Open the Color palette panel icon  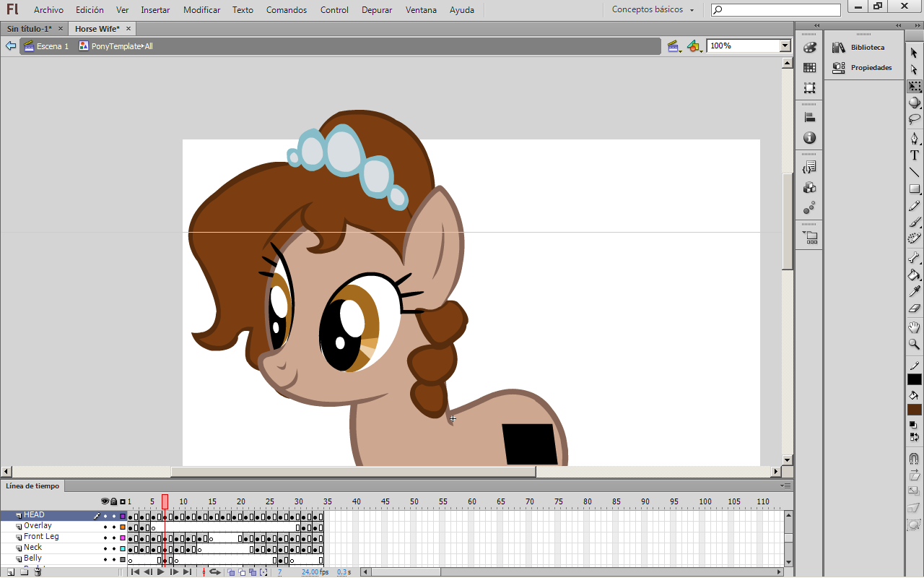(809, 48)
